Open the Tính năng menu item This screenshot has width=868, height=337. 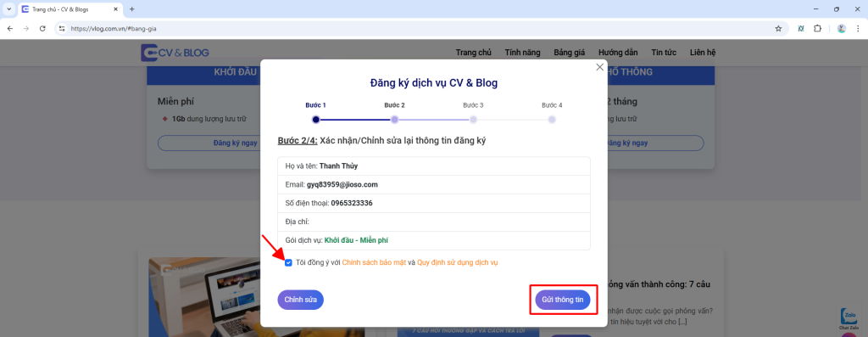coord(522,53)
